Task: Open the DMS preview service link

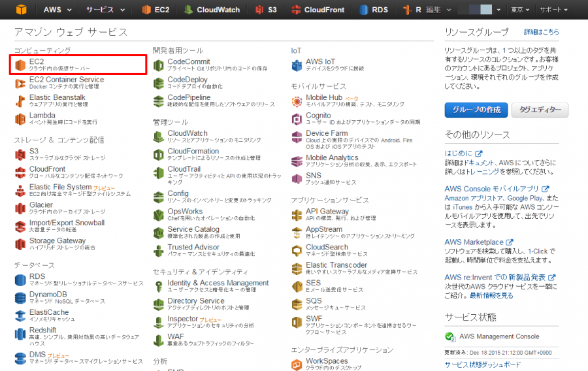Action: (x=37, y=355)
